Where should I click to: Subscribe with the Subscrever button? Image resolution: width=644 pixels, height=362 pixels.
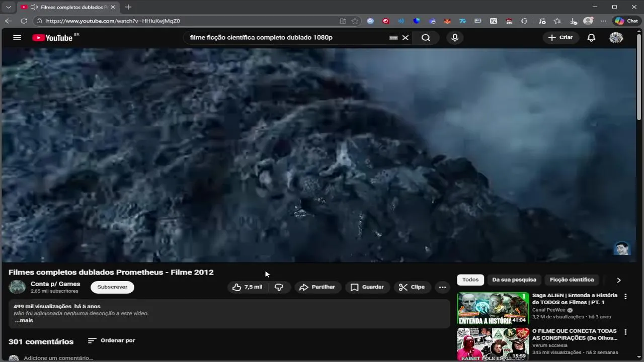[x=112, y=287]
